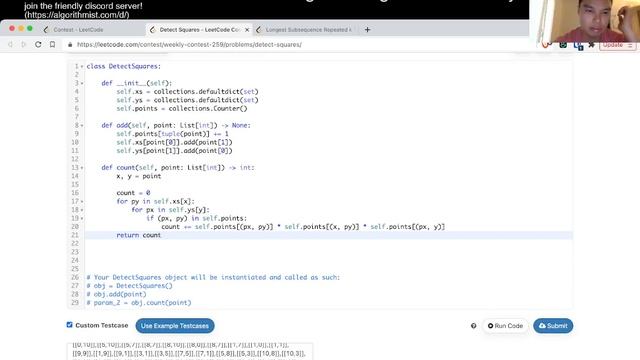This screenshot has height=360, width=640.
Task: Click the long 'count += self.points' line 20
Action: tap(303, 227)
